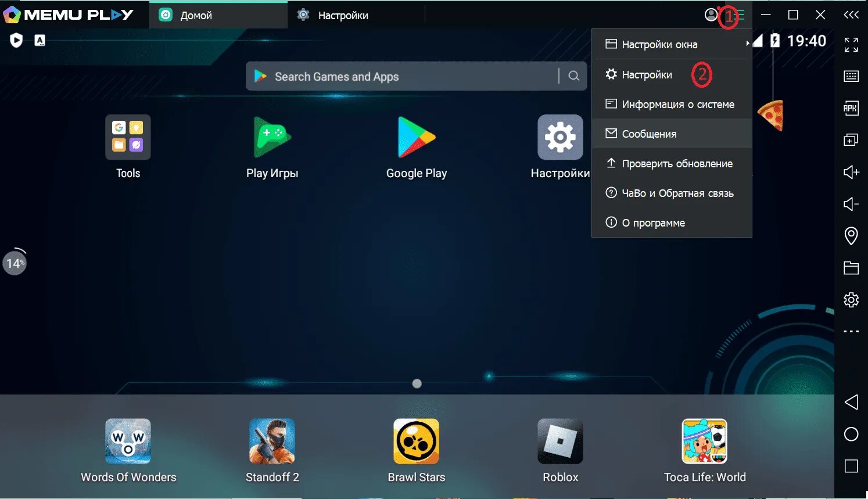
Task: Click the hanging pizza slice icon
Action: tap(772, 114)
